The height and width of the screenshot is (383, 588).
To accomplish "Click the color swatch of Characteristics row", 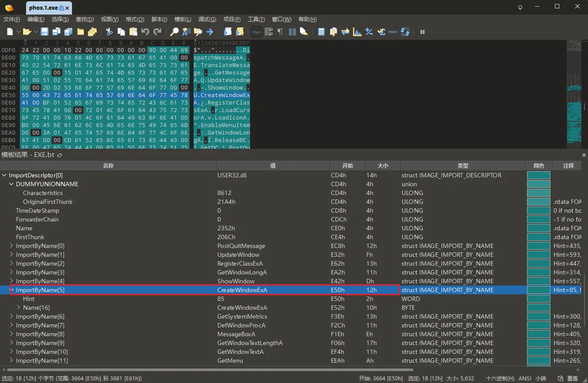I will (539, 193).
